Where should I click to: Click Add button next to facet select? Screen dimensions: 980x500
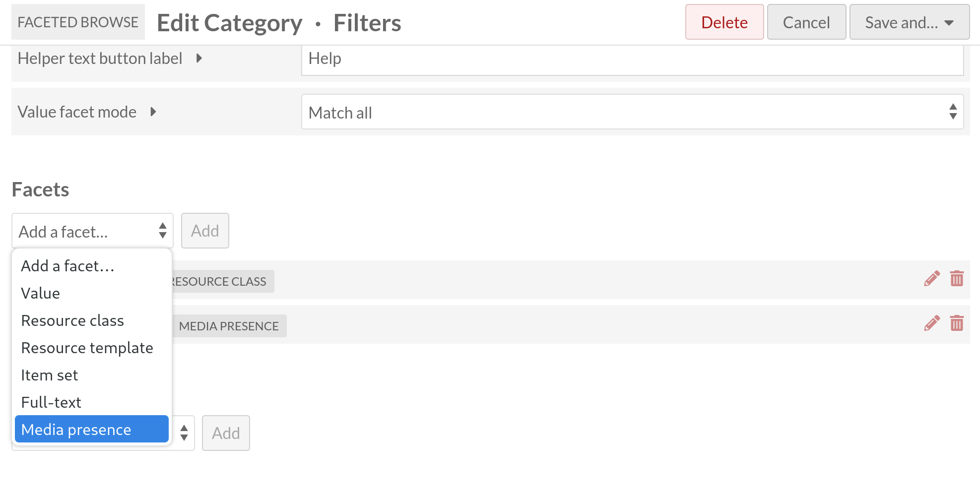(x=205, y=231)
